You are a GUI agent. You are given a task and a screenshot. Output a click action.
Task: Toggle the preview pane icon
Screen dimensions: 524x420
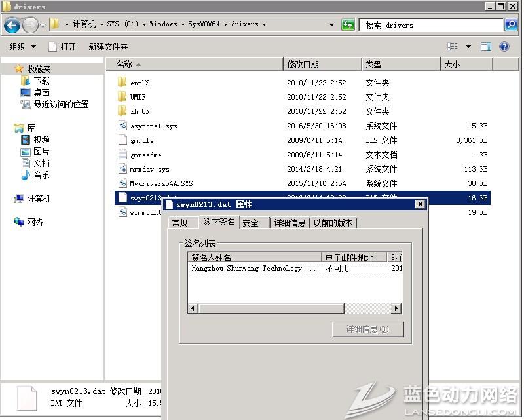pos(486,47)
